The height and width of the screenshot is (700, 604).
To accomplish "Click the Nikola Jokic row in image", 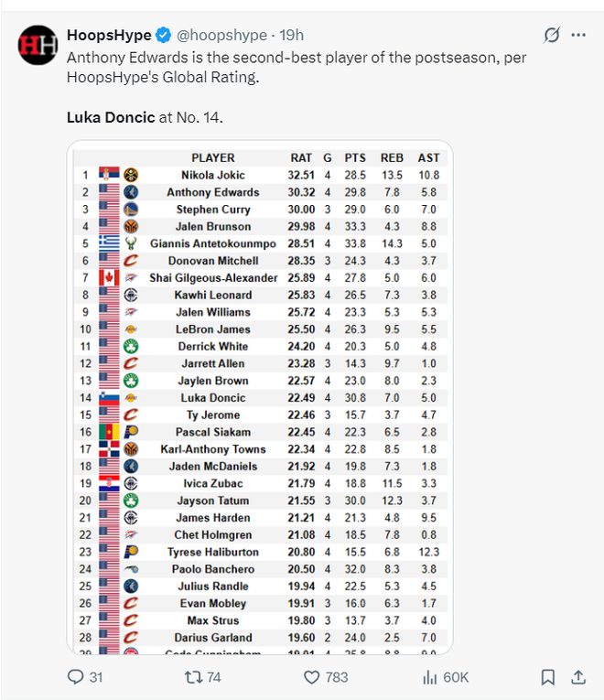I will [212, 175].
